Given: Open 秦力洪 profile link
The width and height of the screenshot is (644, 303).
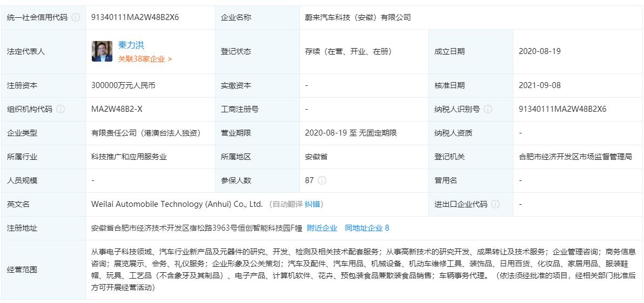Looking at the screenshot, I should (131, 45).
